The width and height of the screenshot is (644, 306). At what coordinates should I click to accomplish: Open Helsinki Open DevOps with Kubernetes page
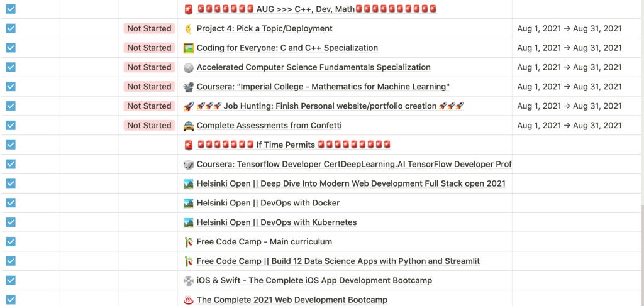tap(277, 222)
